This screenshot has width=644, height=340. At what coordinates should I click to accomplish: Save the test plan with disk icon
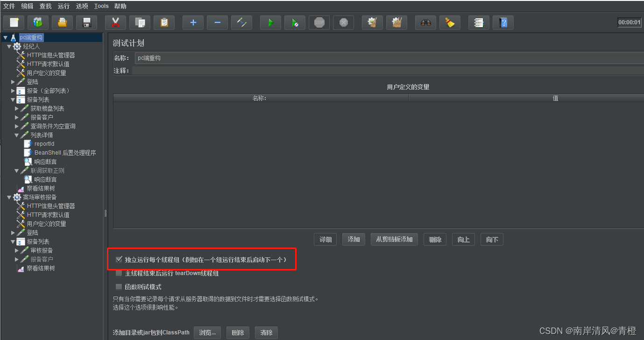86,22
